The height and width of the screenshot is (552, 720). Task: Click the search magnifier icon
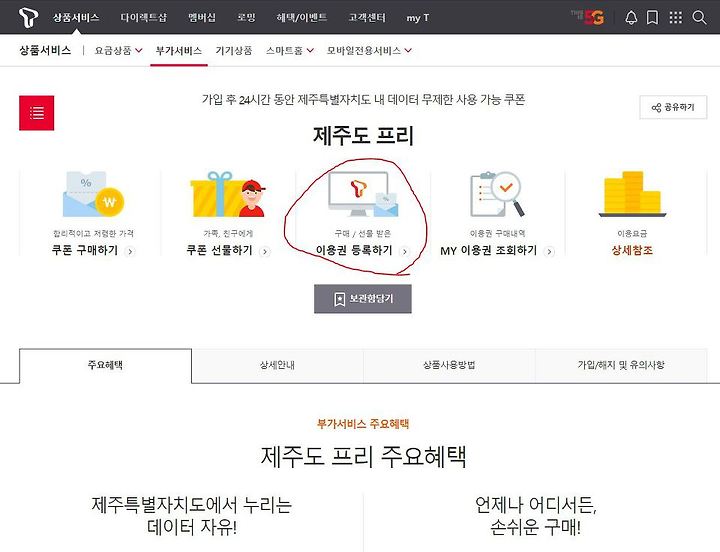[x=699, y=18]
